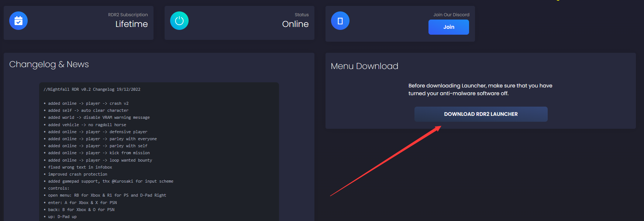Click the anti-malware warning text
The height and width of the screenshot is (221, 644).
[x=481, y=89]
